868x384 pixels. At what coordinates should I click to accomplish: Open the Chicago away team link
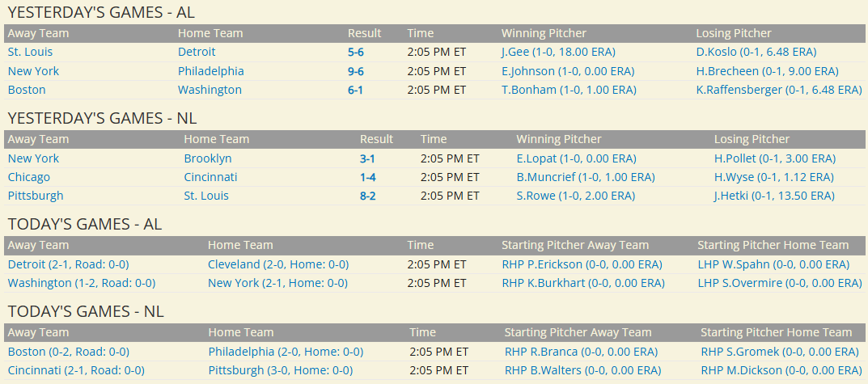[29, 177]
